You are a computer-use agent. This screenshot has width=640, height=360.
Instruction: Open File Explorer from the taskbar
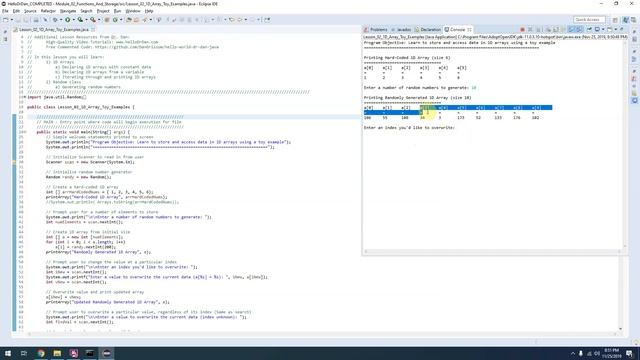point(57,353)
